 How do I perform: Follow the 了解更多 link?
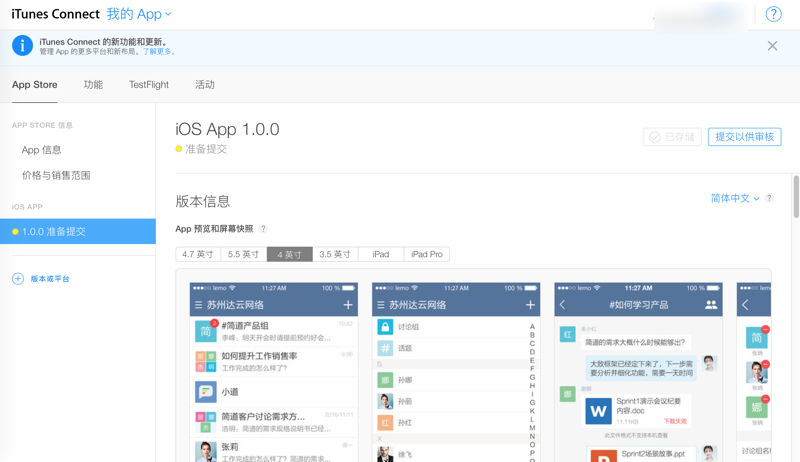pyautogui.click(x=158, y=52)
